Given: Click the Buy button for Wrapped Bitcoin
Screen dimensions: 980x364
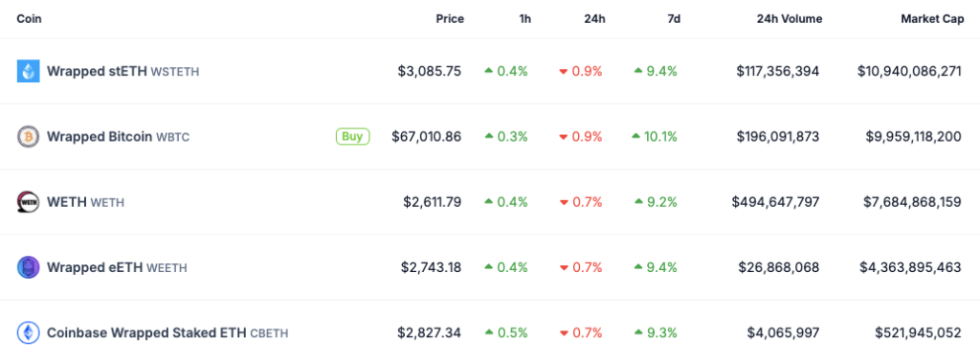Looking at the screenshot, I should [x=352, y=136].
